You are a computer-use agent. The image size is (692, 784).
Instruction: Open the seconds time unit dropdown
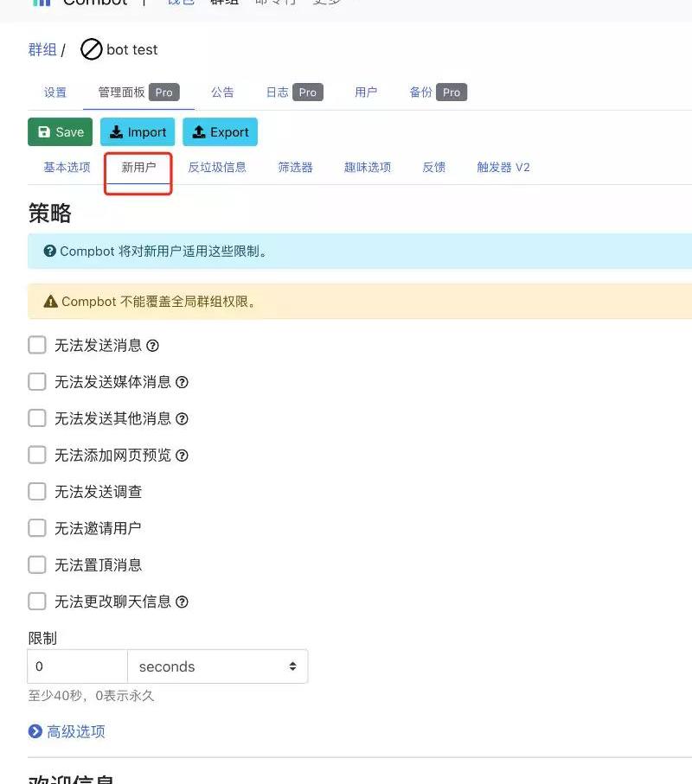point(217,666)
